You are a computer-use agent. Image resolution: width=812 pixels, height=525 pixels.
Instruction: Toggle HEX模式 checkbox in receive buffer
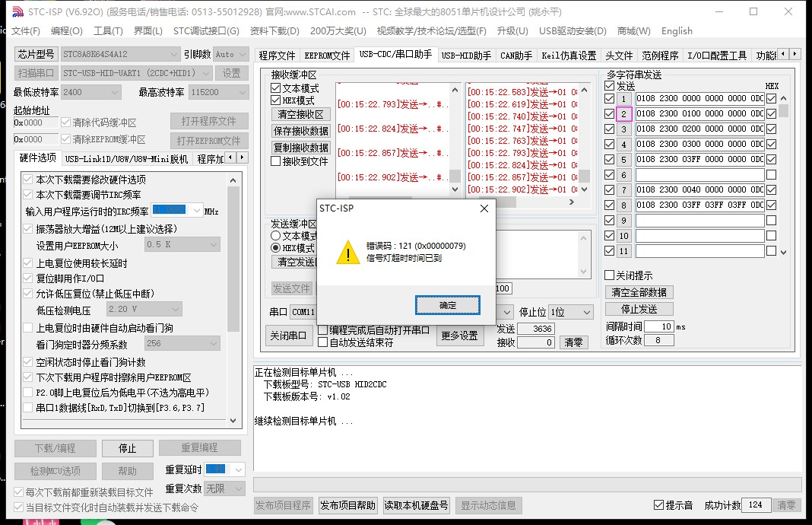[x=276, y=100]
